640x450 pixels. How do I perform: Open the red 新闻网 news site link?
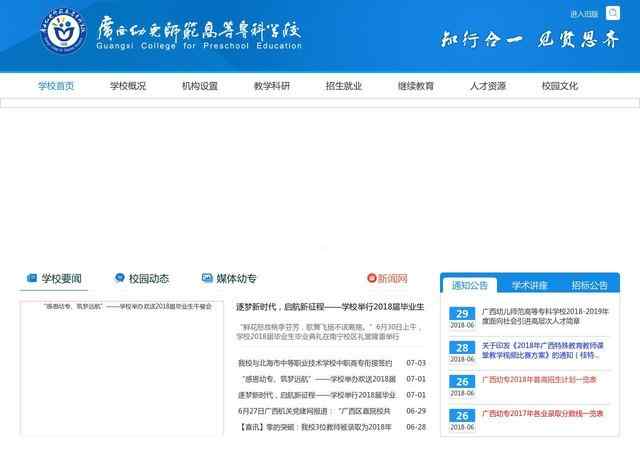coord(387,278)
